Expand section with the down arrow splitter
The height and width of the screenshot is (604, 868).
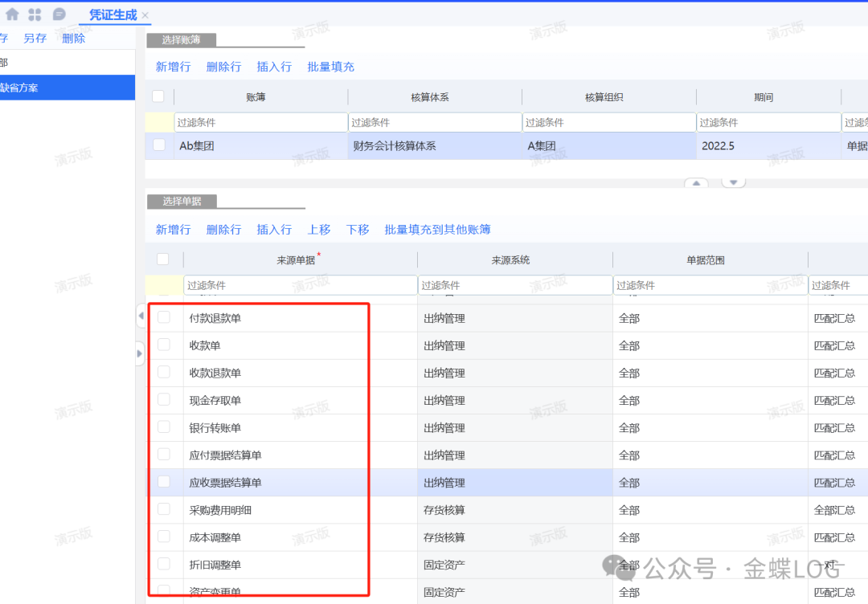click(733, 183)
